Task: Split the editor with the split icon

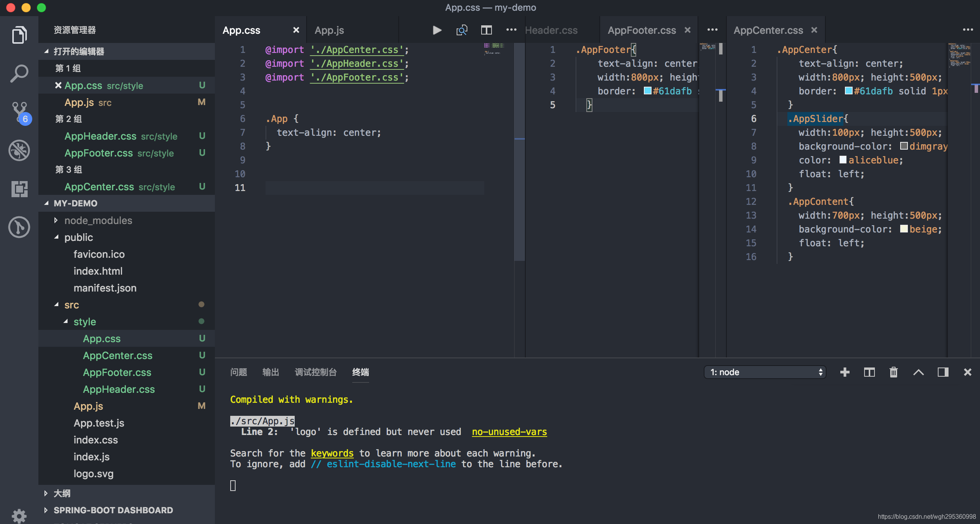Action: tap(486, 30)
